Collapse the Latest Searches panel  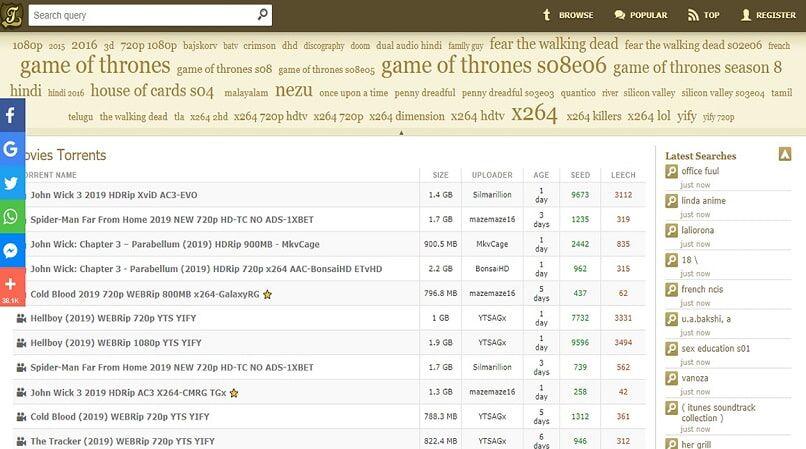(x=785, y=154)
